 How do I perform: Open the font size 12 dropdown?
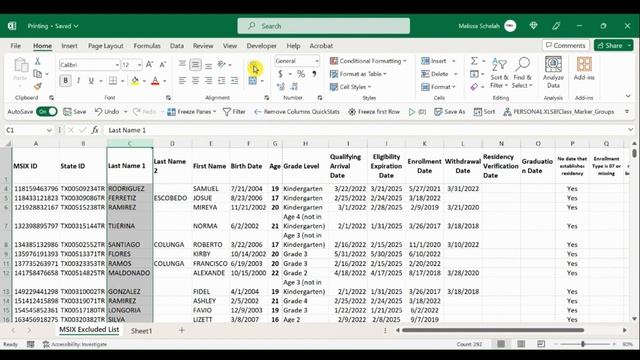(x=139, y=65)
